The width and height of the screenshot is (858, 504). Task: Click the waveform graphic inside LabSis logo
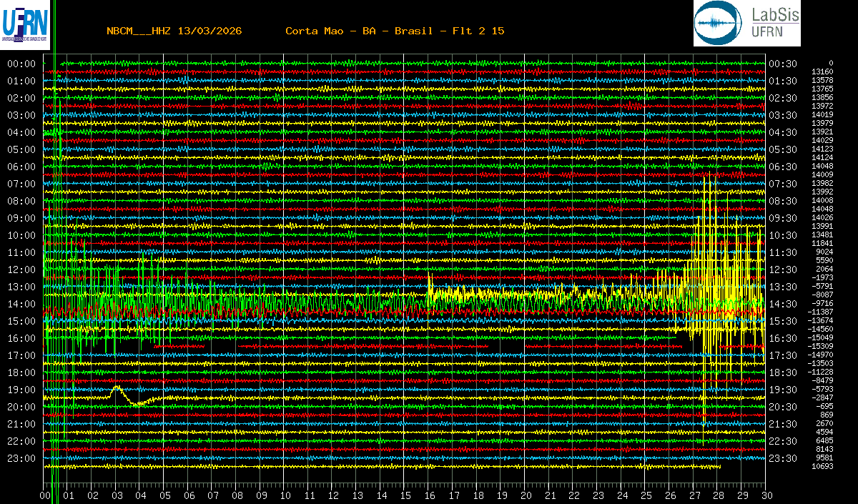click(720, 24)
